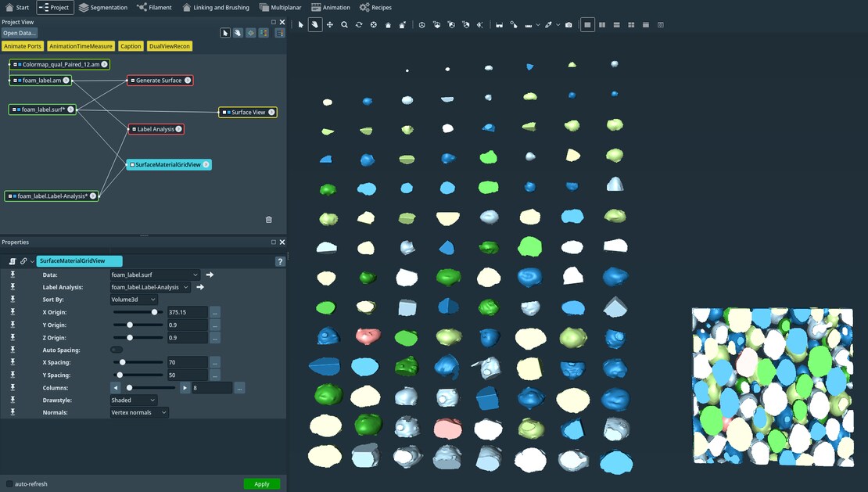This screenshot has height=492, width=868.
Task: Click the green Apply button
Action: (x=261, y=483)
